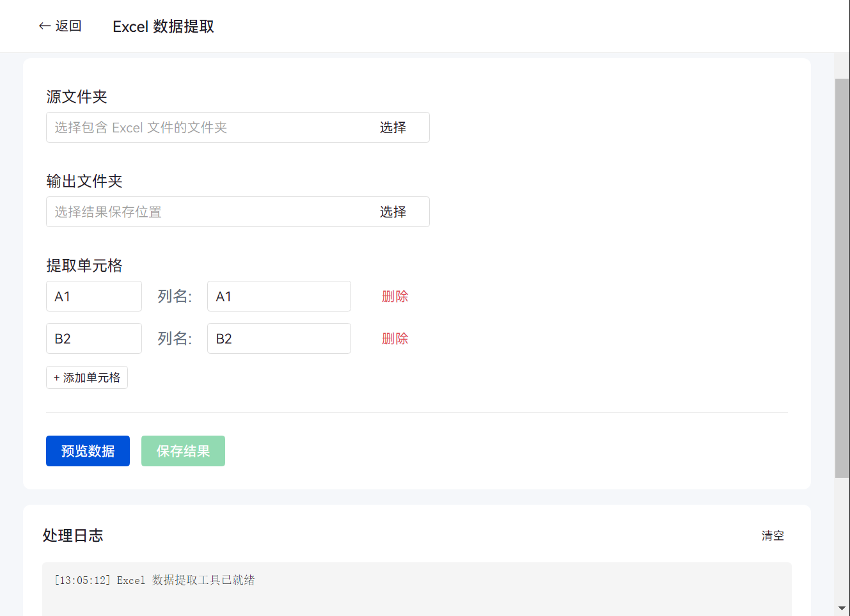This screenshot has height=616, width=850.
Task: Focus the source folder path field
Action: (205, 127)
